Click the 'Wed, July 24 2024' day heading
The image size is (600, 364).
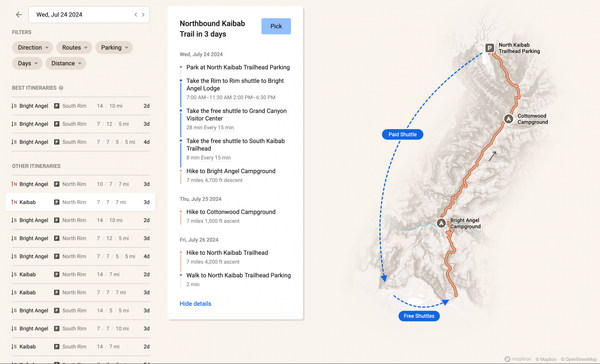pos(201,54)
